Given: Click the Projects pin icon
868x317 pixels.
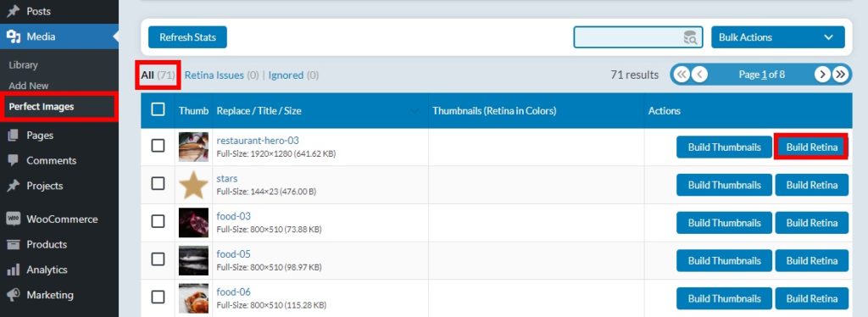Looking at the screenshot, I should [x=14, y=186].
